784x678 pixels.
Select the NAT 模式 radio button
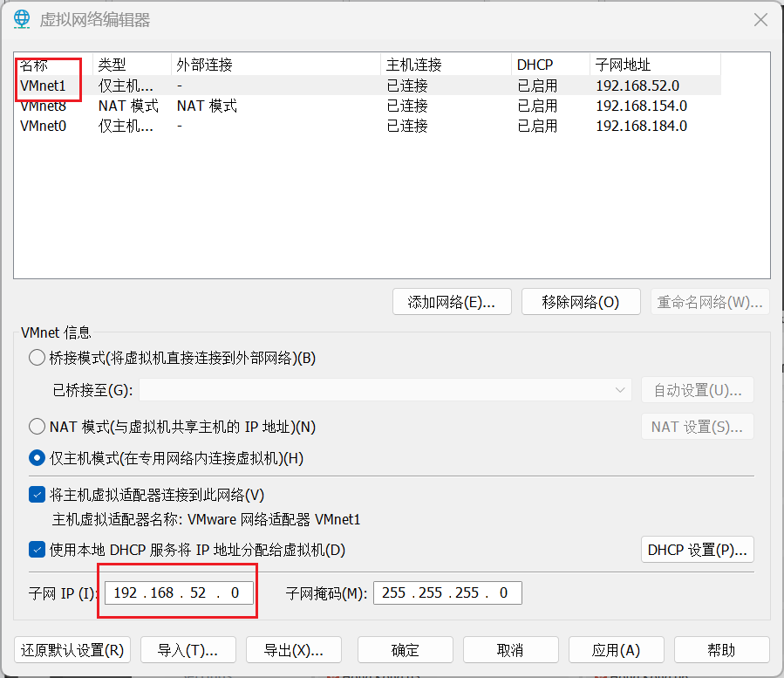pyautogui.click(x=37, y=427)
